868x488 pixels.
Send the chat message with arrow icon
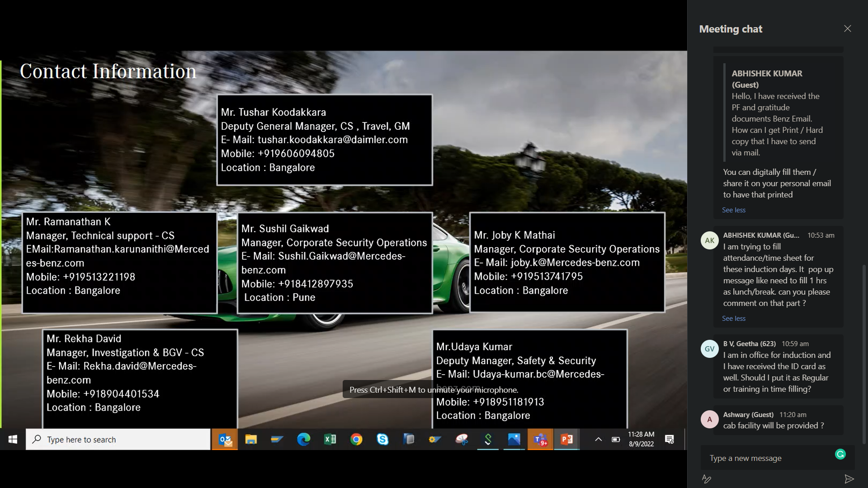tap(849, 479)
